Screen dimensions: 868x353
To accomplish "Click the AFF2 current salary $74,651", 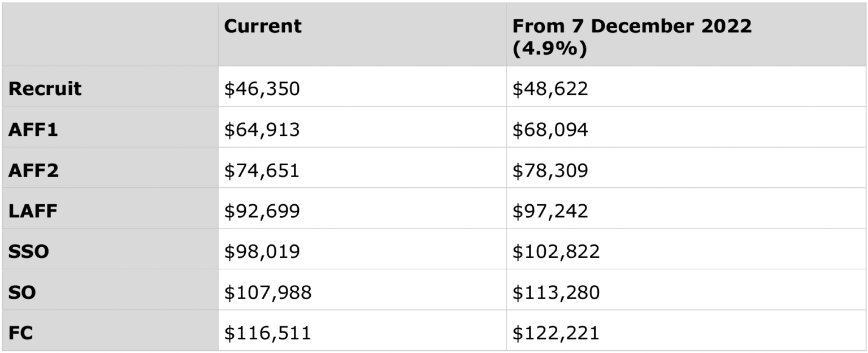I will [262, 170].
